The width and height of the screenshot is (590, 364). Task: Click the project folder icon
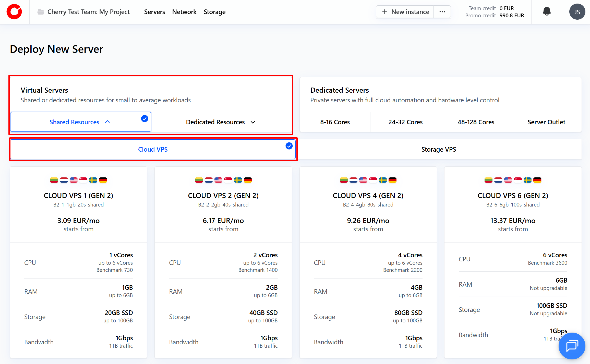[x=41, y=12]
